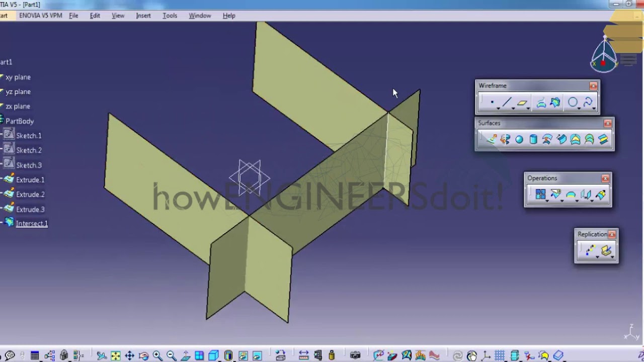Select the Extrapolate tool in Operations toolbar
The height and width of the screenshot is (362, 644).
pos(601,195)
